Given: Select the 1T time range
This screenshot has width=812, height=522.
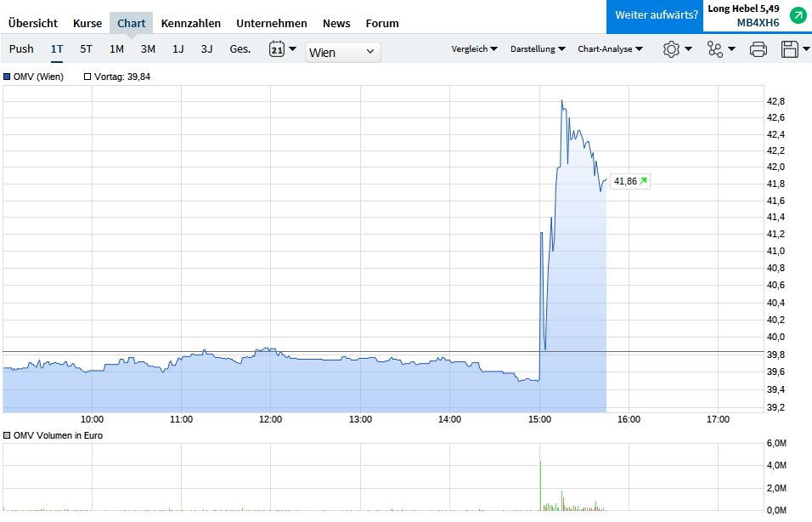Looking at the screenshot, I should [56, 48].
